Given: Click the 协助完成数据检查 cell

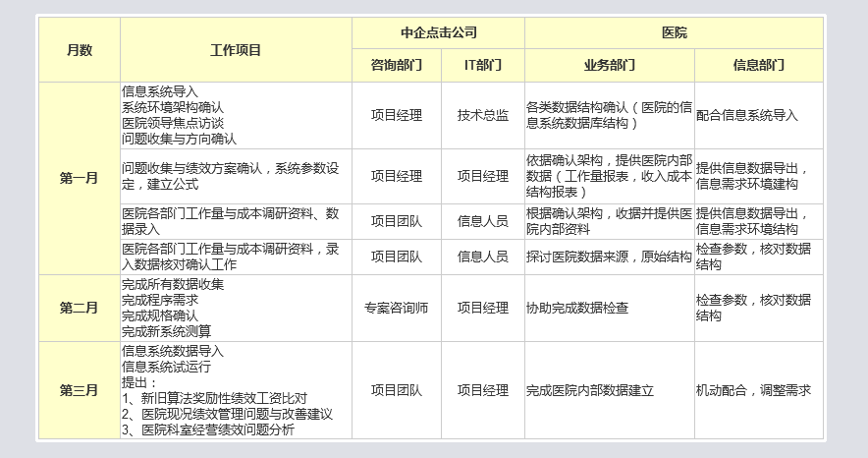Looking at the screenshot, I should click(610, 308).
